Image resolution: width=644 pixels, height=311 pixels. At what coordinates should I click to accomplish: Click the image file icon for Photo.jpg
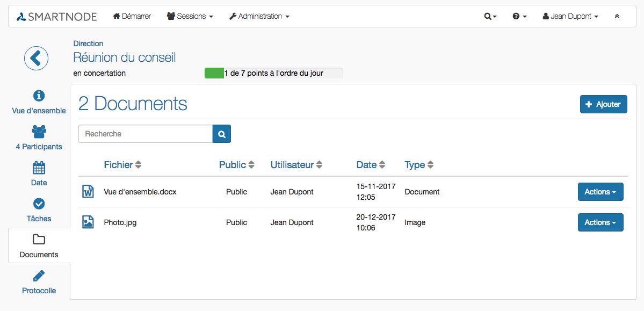(x=88, y=222)
